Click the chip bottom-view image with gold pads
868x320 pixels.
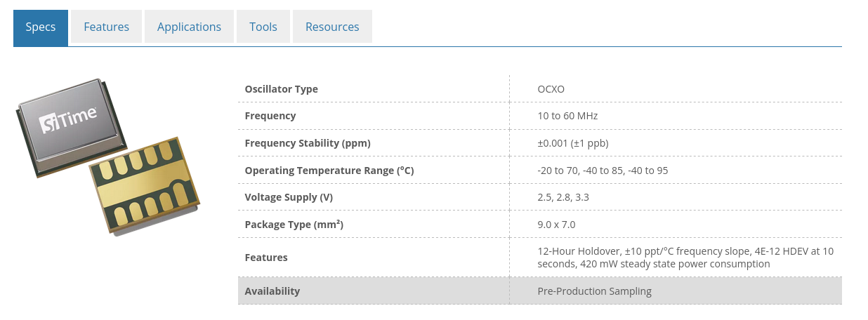[x=145, y=185]
